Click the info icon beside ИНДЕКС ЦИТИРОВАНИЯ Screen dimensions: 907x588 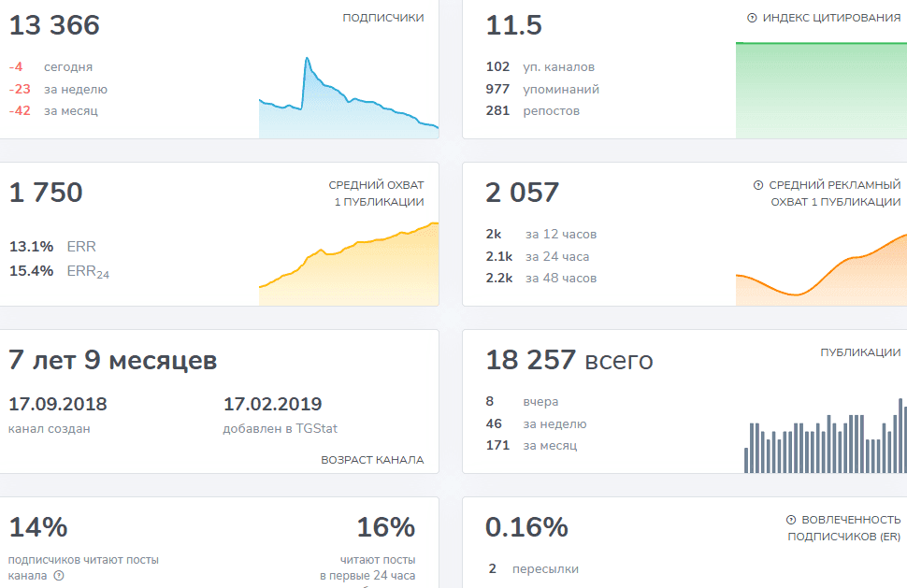click(752, 18)
